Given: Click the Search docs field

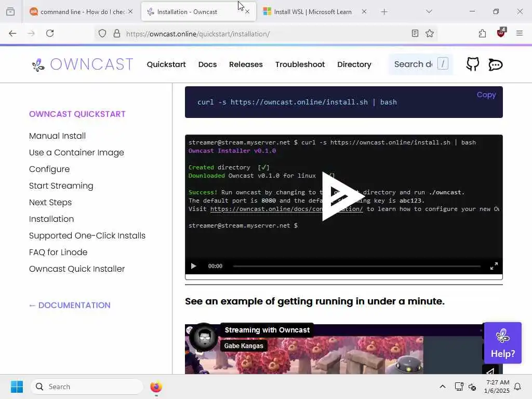Looking at the screenshot, I should [421, 64].
